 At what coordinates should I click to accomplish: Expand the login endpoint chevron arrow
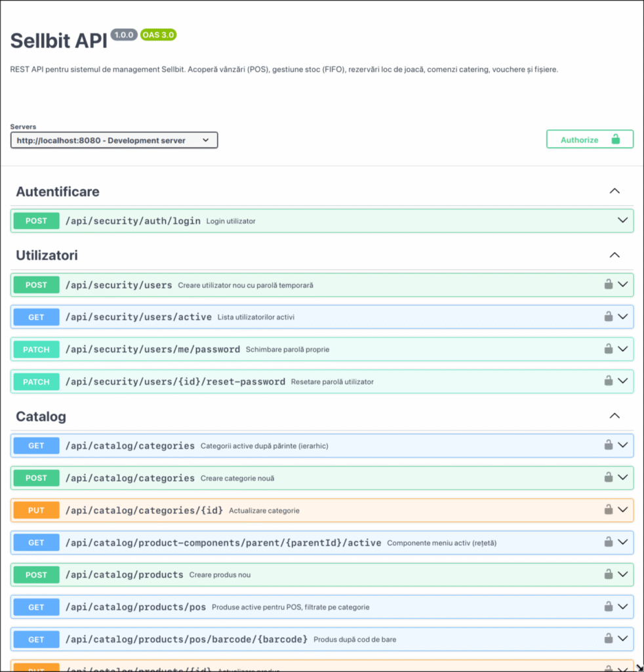[x=622, y=220]
